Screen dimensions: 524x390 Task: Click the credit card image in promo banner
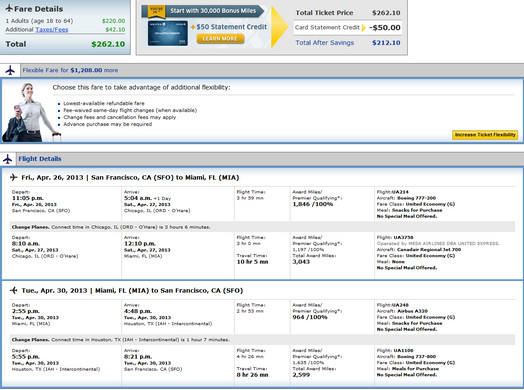coord(168,33)
